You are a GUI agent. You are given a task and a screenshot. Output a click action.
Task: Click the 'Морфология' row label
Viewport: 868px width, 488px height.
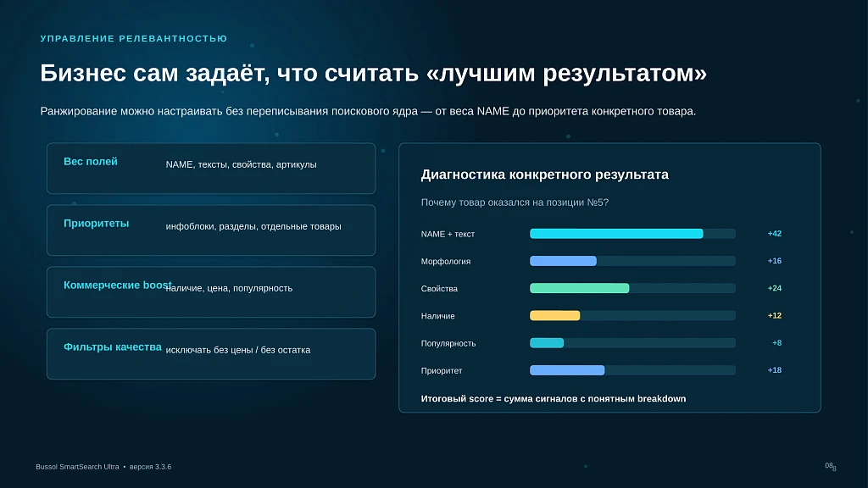point(446,261)
